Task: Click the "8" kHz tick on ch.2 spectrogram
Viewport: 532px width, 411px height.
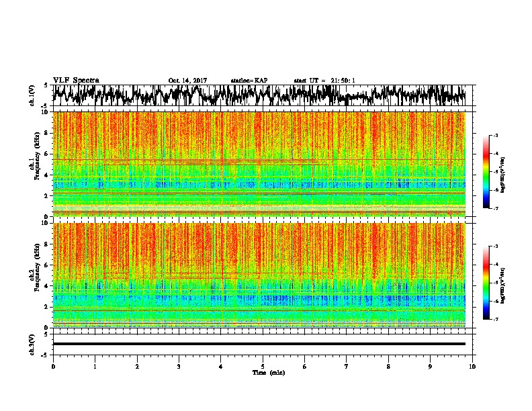Action: pos(47,244)
